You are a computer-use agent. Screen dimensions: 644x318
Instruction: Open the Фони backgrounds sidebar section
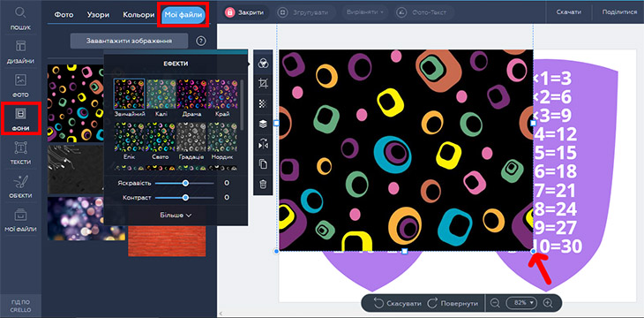[20, 119]
